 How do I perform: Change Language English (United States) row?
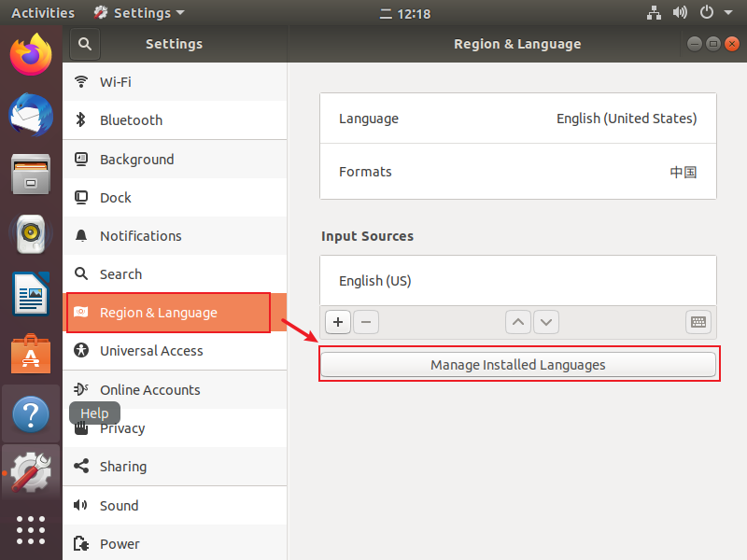coord(518,119)
